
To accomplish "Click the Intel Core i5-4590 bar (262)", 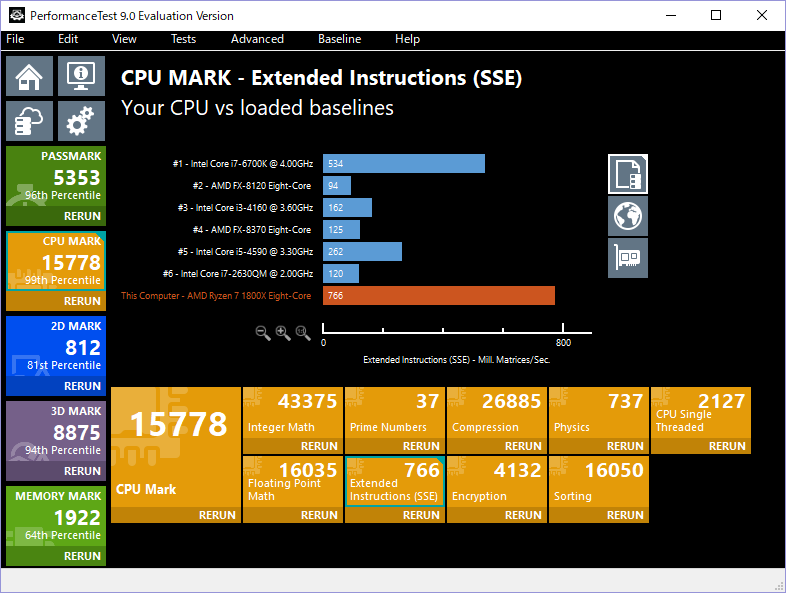I will pyautogui.click(x=362, y=252).
